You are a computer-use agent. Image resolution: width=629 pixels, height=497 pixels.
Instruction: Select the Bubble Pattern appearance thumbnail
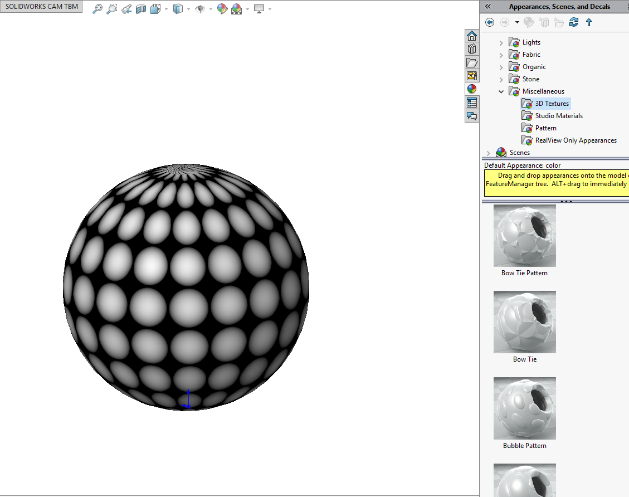(524, 408)
